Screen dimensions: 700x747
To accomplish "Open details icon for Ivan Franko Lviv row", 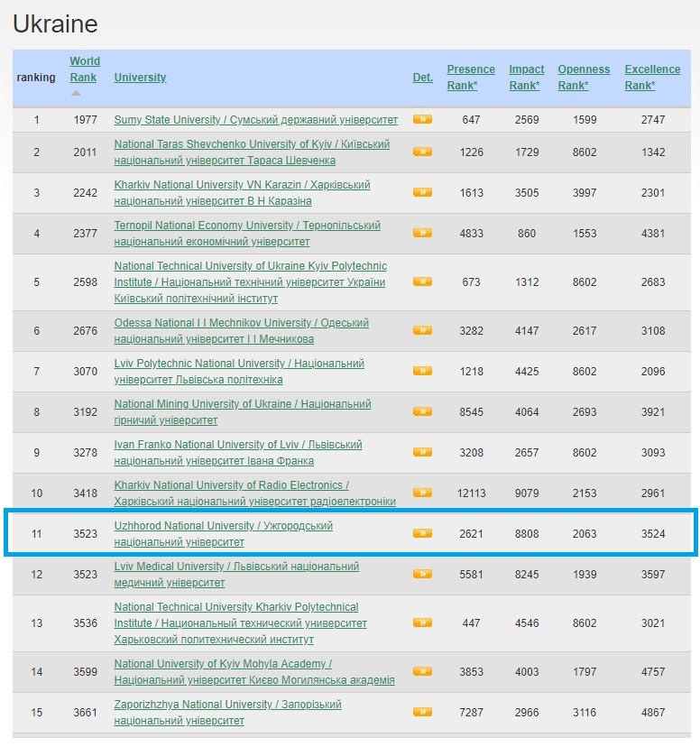I will 422,452.
